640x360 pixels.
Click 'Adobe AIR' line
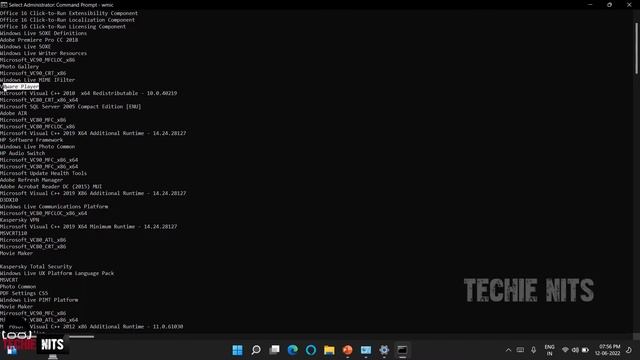[x=13, y=113]
